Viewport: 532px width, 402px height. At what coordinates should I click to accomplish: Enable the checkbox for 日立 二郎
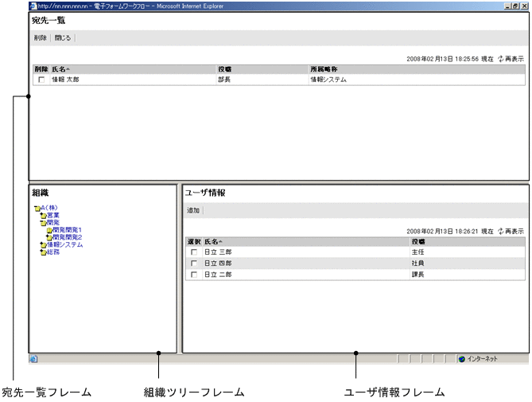(x=193, y=274)
